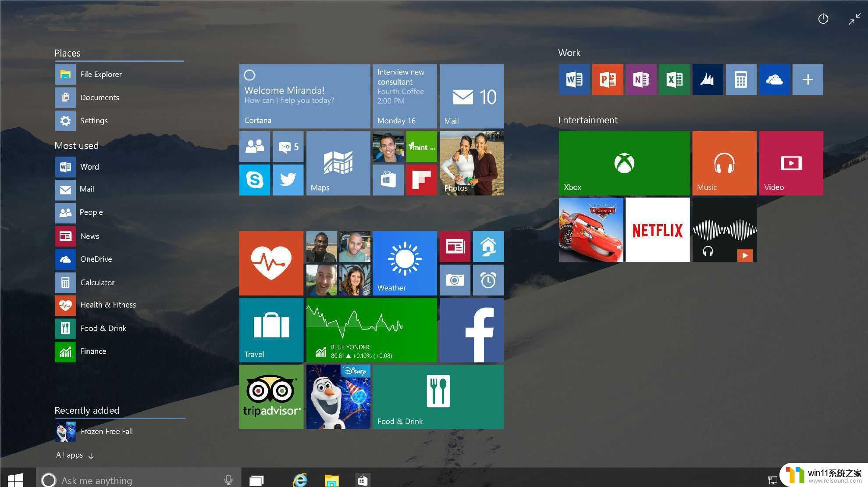Open the TripAdvisor tile
The width and height of the screenshot is (868, 487).
271,397
